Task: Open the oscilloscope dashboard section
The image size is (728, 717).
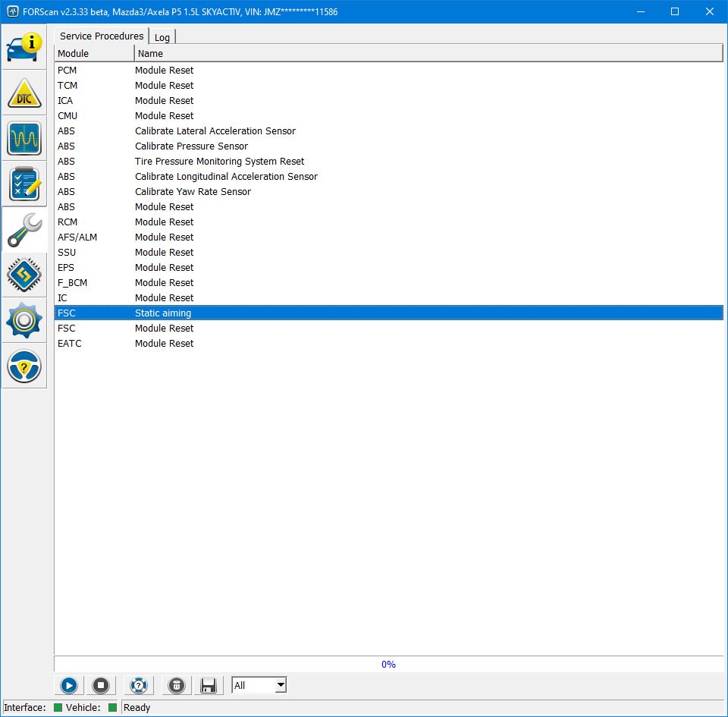Action: [24, 138]
